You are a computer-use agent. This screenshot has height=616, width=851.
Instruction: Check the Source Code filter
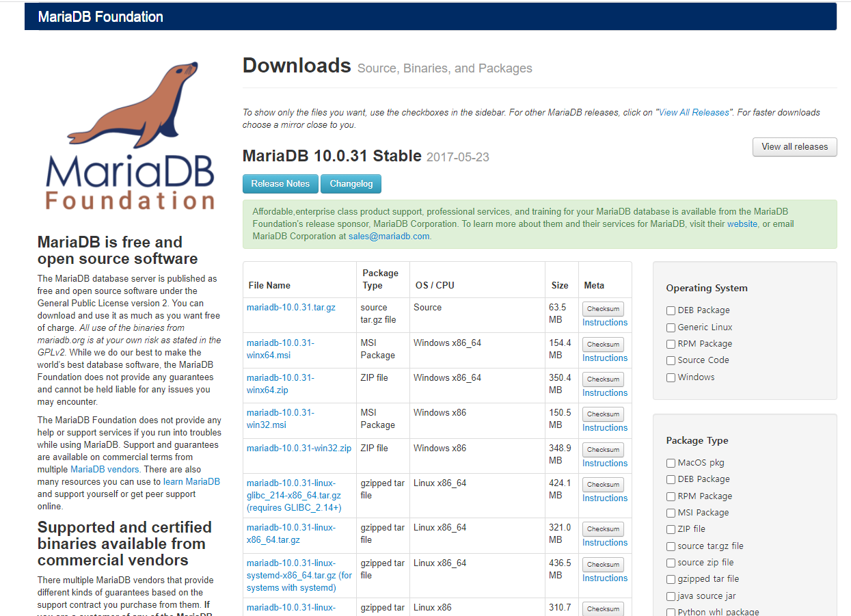tap(671, 360)
